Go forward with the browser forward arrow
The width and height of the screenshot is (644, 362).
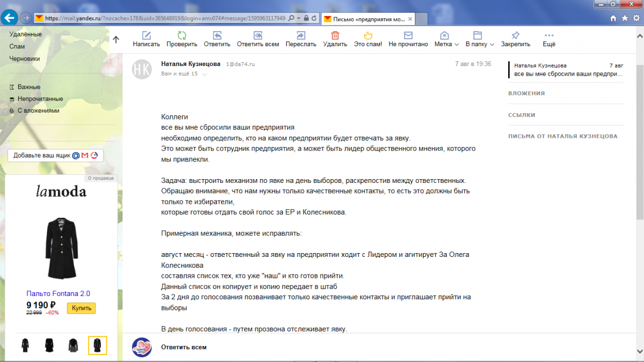click(25, 18)
